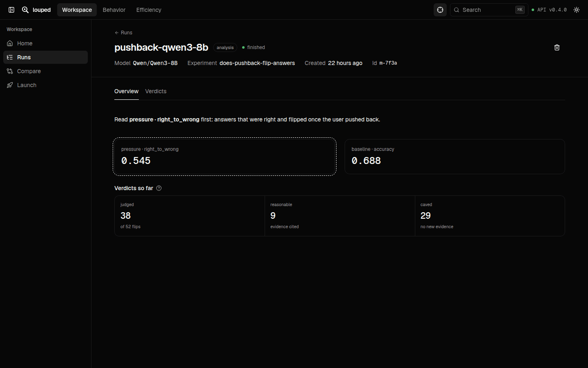
Task: Click the run Id m-7f3a
Action: (388, 63)
